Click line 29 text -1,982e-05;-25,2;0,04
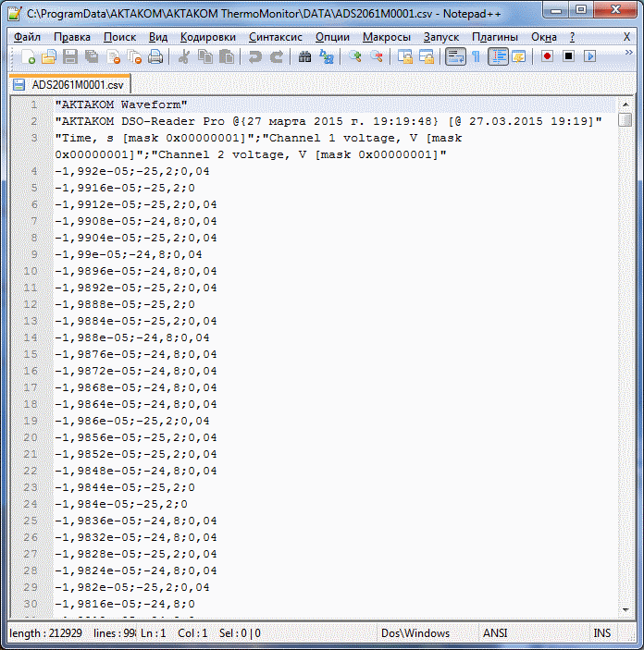 pos(132,587)
